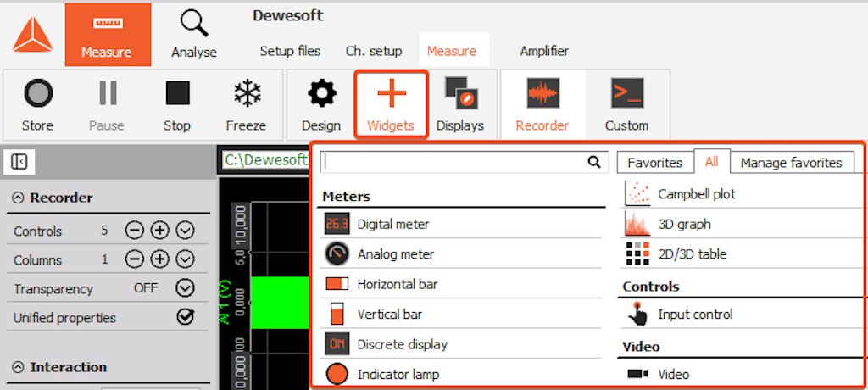Viewport: 868px width, 390px height.
Task: Collapse the Interaction section
Action: pyautogui.click(x=19, y=367)
